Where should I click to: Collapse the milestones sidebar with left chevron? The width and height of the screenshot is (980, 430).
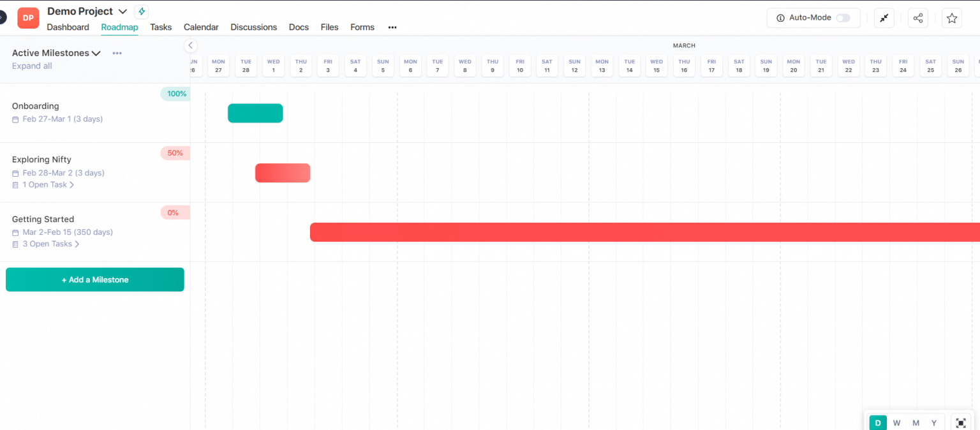[x=190, y=45]
